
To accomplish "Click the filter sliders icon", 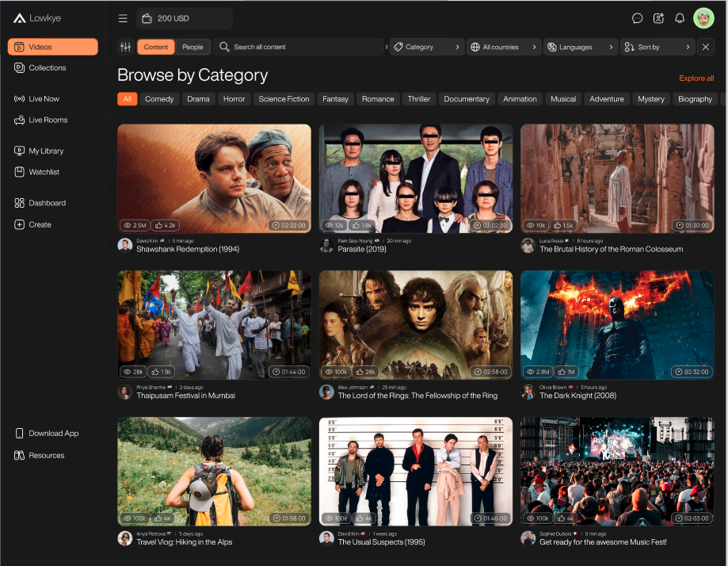I will pos(125,47).
